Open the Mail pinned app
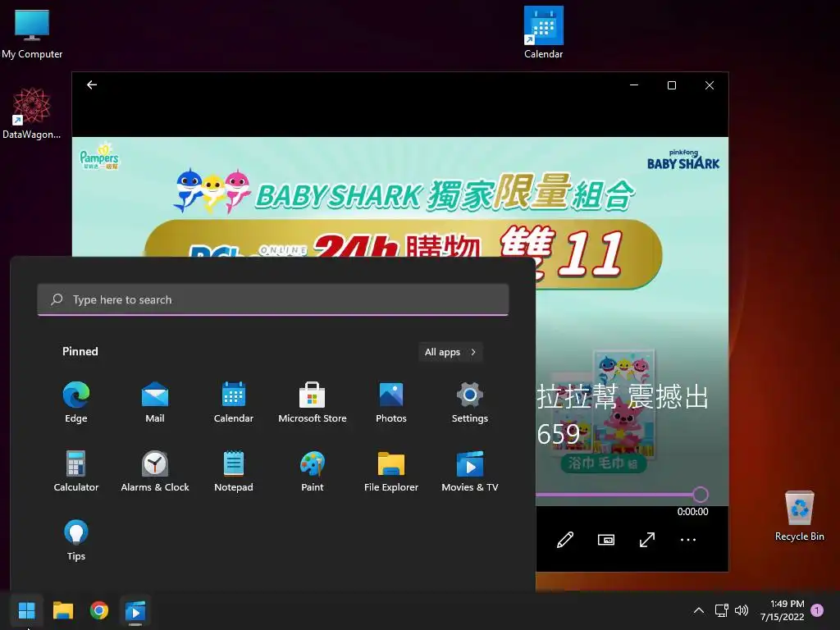Image resolution: width=840 pixels, height=630 pixels. coord(155,402)
